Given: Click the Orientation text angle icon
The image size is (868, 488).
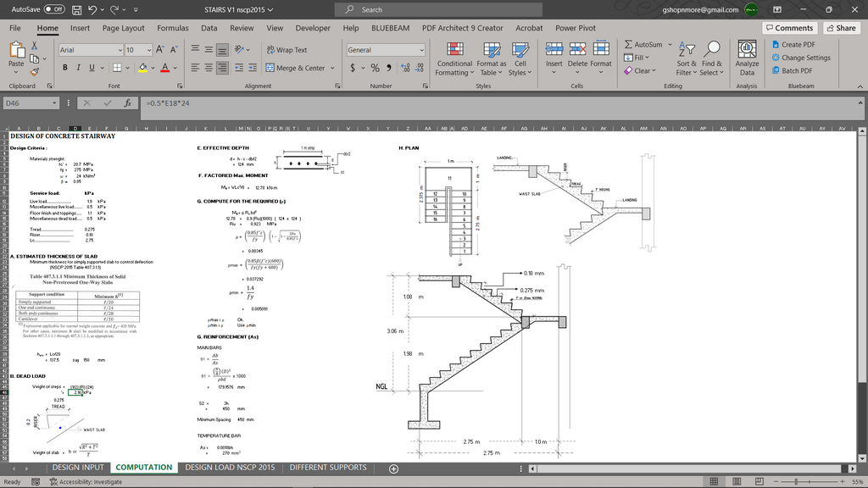Looking at the screenshot, I should [239, 50].
